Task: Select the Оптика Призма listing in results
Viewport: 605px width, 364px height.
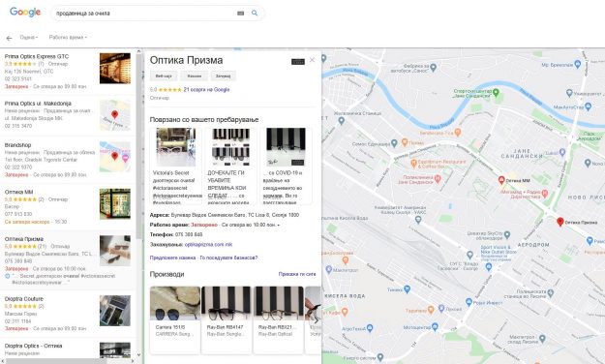Action: coord(68,260)
